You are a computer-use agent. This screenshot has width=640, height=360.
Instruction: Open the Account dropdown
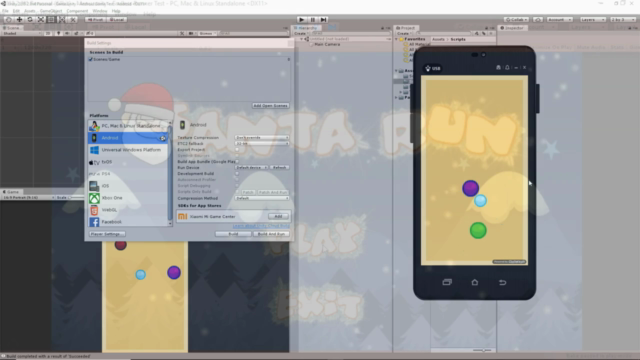coord(560,19)
